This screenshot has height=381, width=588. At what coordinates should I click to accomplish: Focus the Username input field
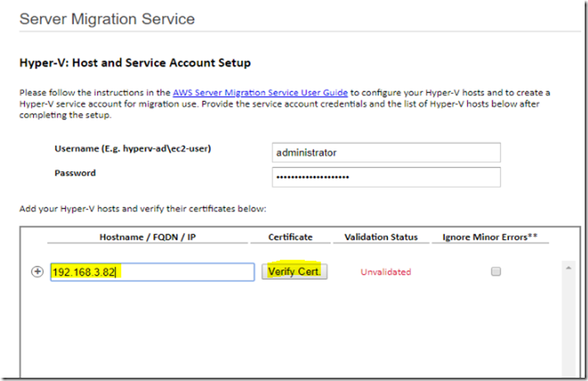tap(386, 152)
